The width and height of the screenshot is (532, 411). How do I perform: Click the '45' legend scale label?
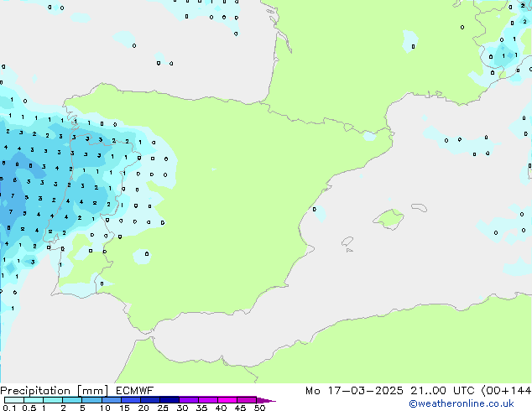point(240,408)
